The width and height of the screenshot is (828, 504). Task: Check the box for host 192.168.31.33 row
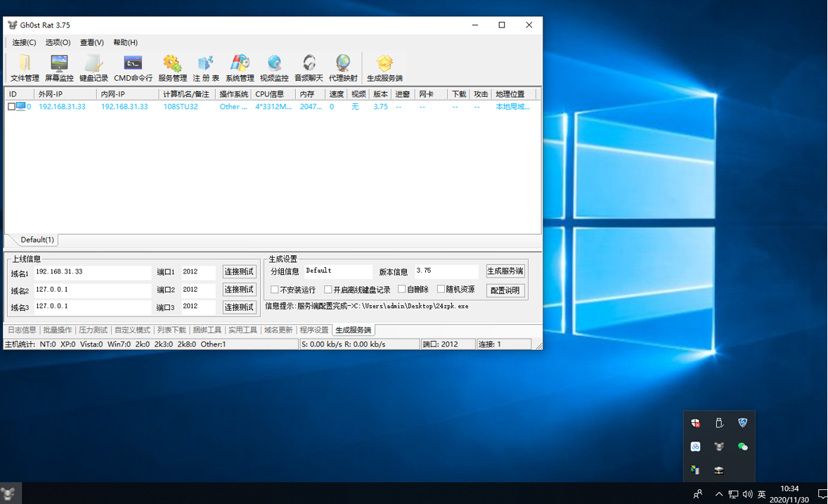click(11, 107)
